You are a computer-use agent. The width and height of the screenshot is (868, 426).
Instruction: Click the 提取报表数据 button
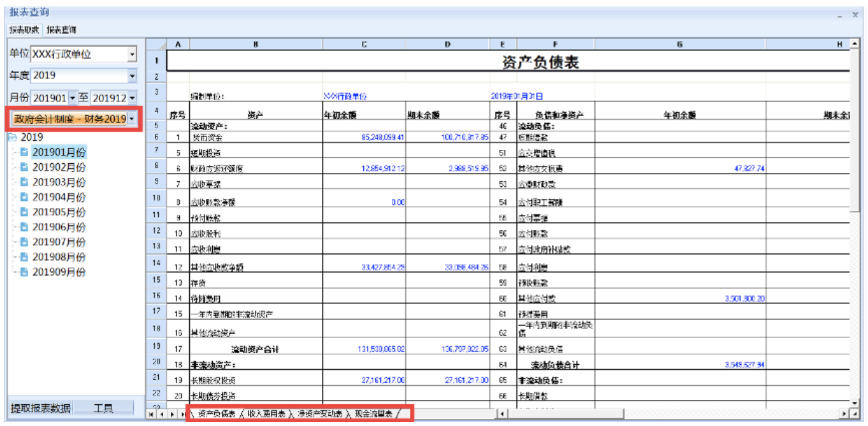click(x=40, y=408)
